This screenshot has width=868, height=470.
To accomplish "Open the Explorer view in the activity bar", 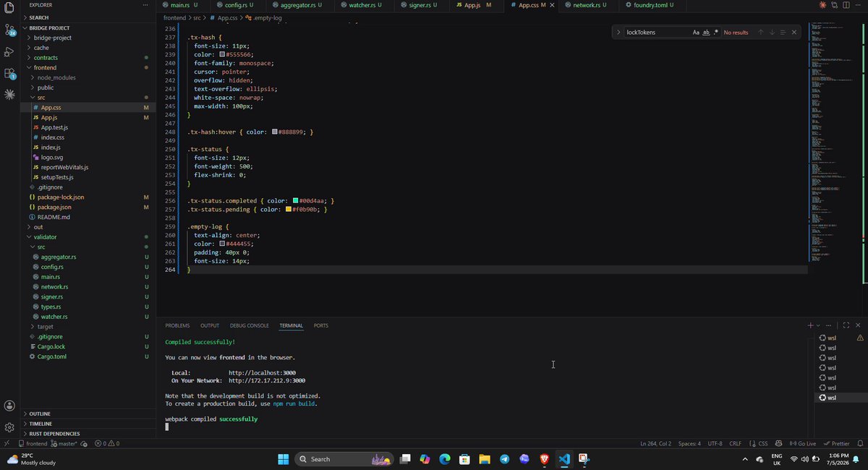I will pos(9,8).
